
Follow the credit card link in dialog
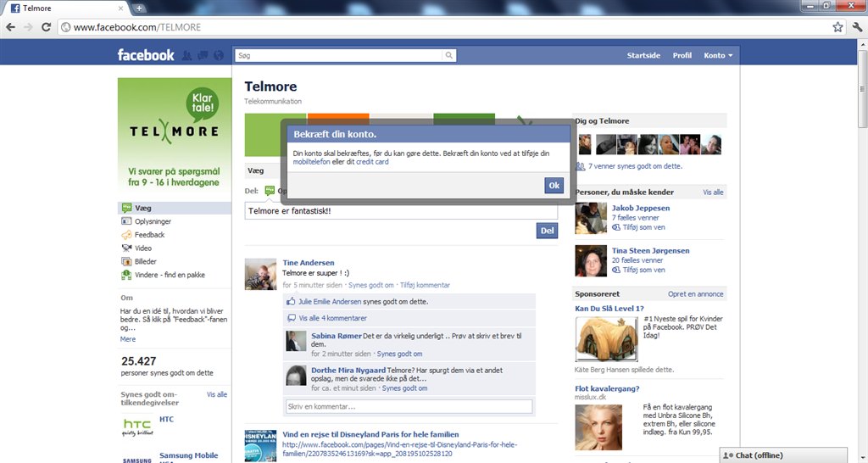pos(372,162)
